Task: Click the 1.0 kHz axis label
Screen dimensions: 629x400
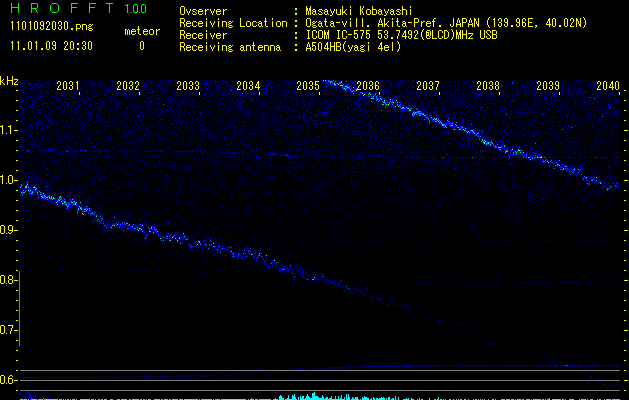Action: pos(8,180)
